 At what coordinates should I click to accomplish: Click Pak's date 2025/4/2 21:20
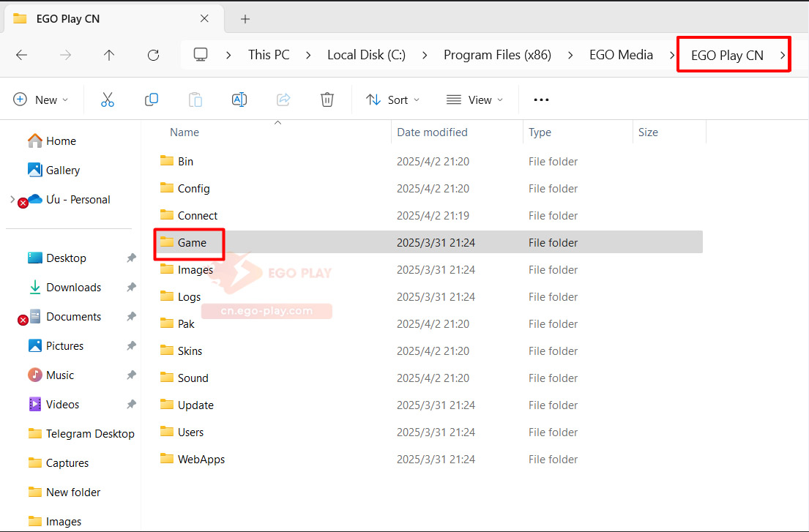(433, 323)
